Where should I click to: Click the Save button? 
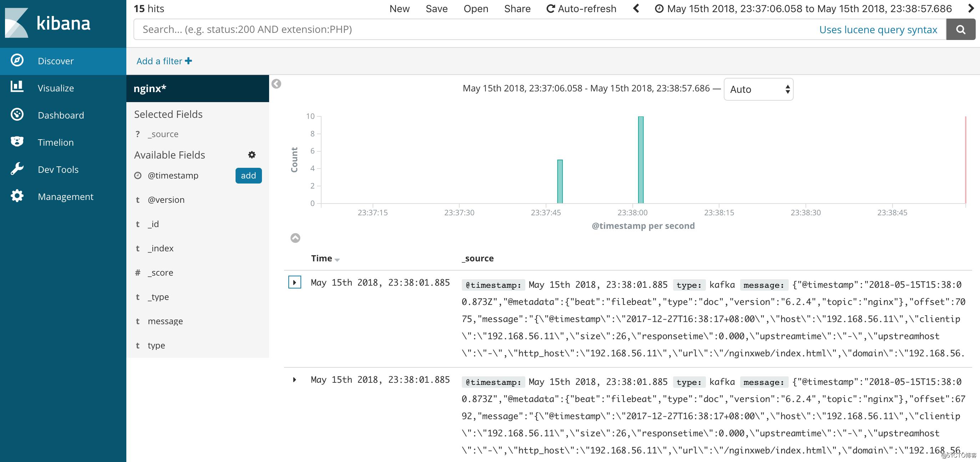436,8
